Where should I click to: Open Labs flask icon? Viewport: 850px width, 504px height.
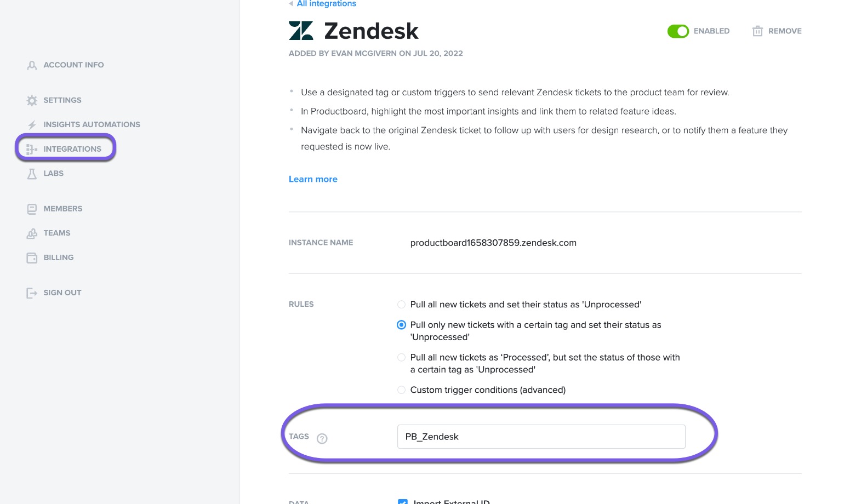[x=32, y=174]
